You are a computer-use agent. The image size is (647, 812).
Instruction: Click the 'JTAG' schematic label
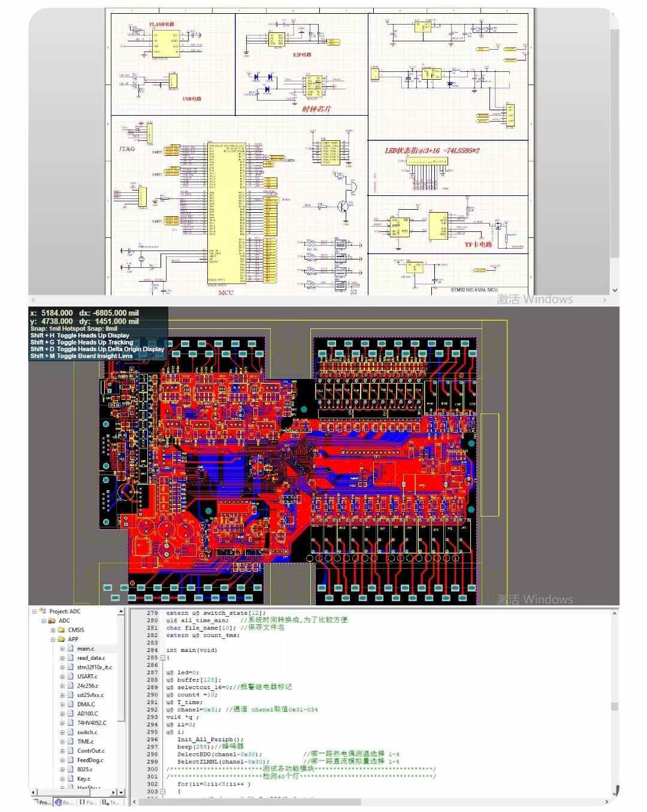[x=126, y=149]
